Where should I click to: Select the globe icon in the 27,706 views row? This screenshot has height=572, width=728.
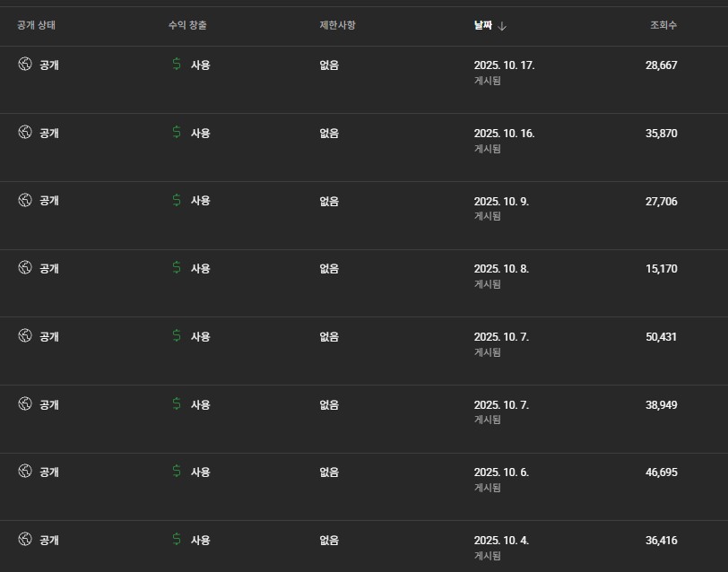25,201
